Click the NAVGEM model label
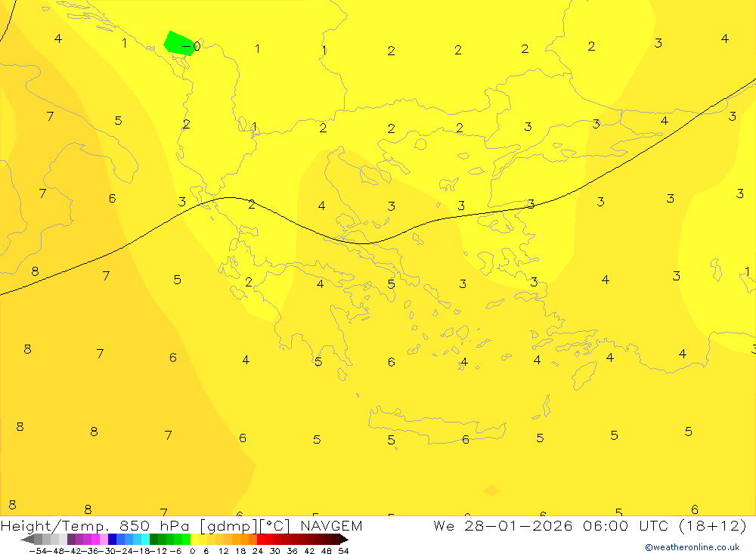The width and height of the screenshot is (756, 554). tap(331, 525)
